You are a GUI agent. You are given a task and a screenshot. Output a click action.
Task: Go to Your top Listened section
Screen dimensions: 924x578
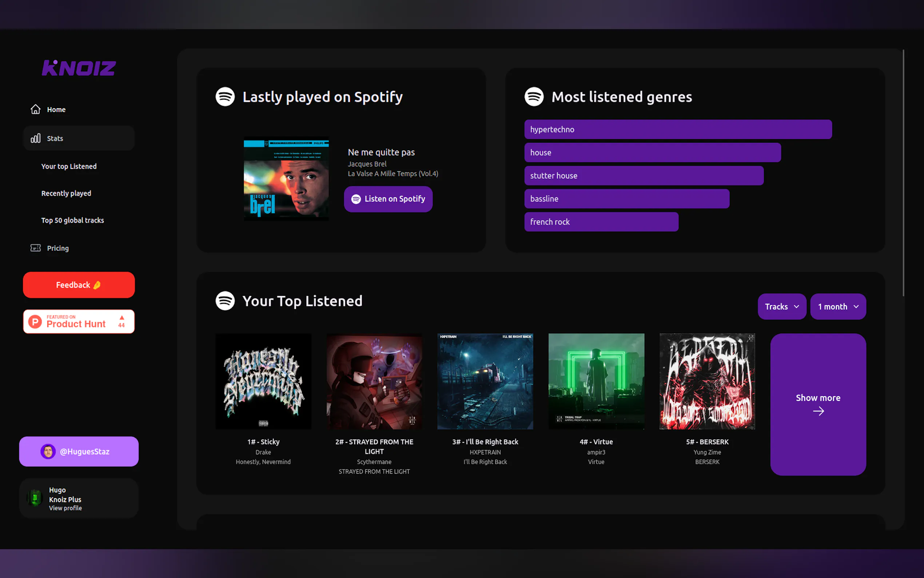[x=69, y=166]
